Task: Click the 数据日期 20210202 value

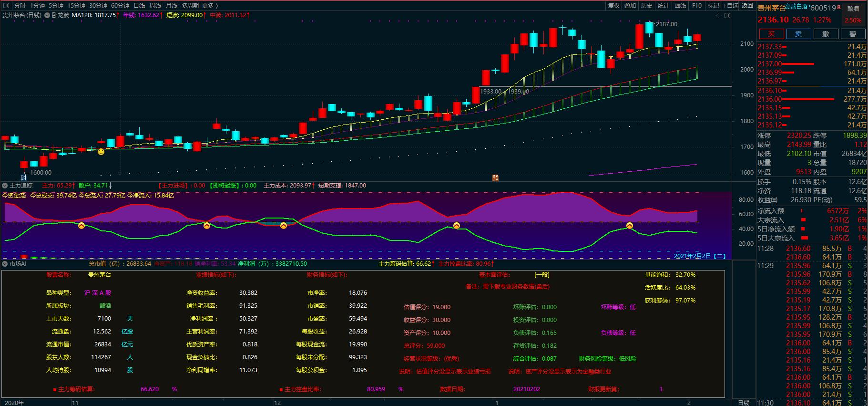Action: tap(527, 389)
